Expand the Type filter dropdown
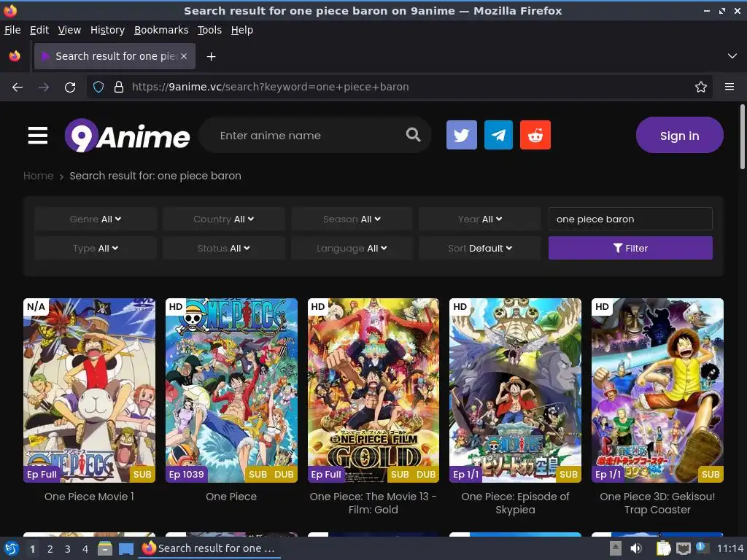747x560 pixels. (96, 248)
